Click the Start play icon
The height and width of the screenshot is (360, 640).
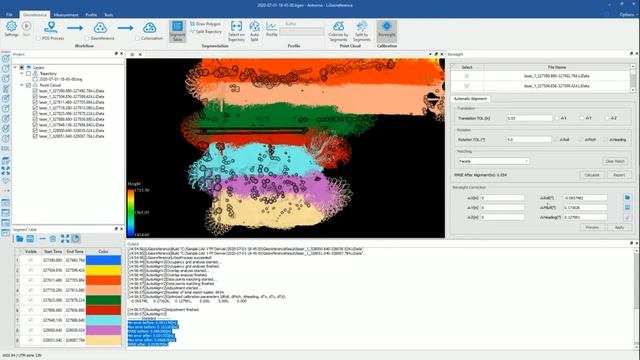pyautogui.click(x=27, y=27)
